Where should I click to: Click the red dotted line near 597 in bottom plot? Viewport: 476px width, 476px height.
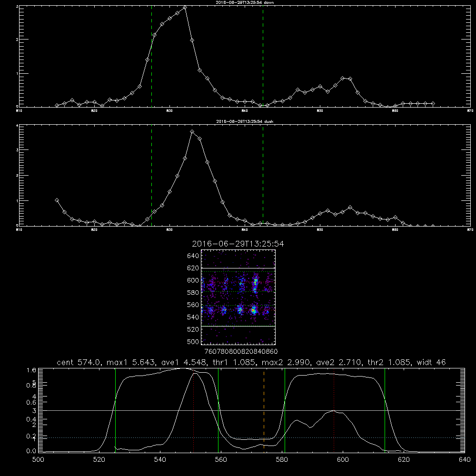click(334, 410)
